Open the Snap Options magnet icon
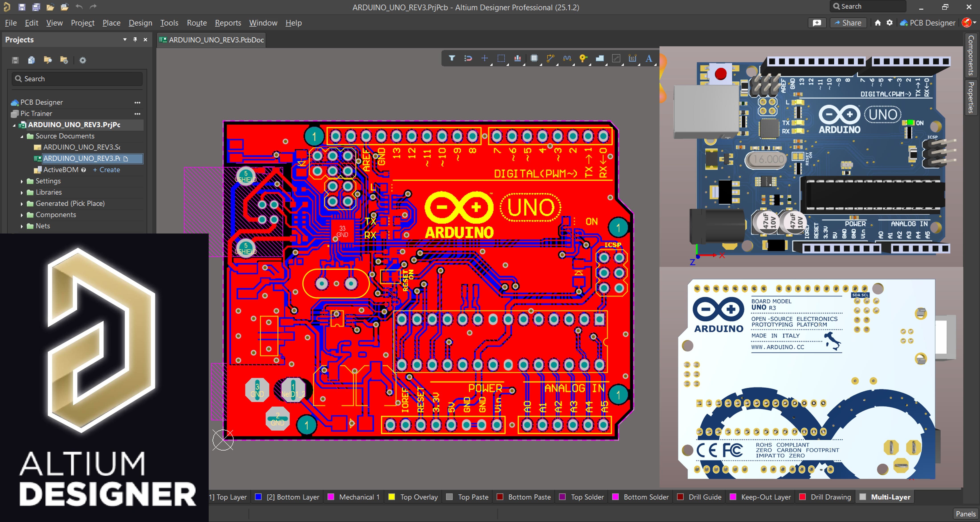Image resolution: width=980 pixels, height=522 pixels. coord(468,58)
